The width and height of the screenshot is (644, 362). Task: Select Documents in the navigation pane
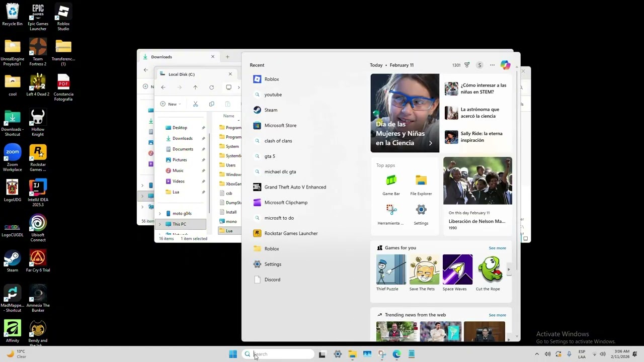click(183, 149)
